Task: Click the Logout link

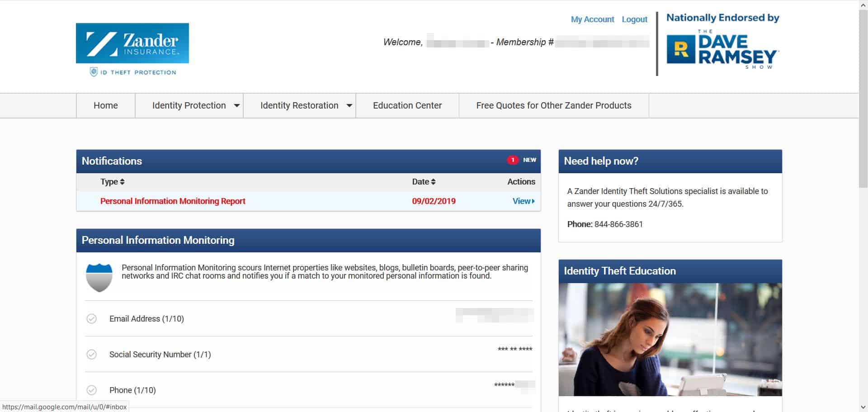Action: pos(634,19)
